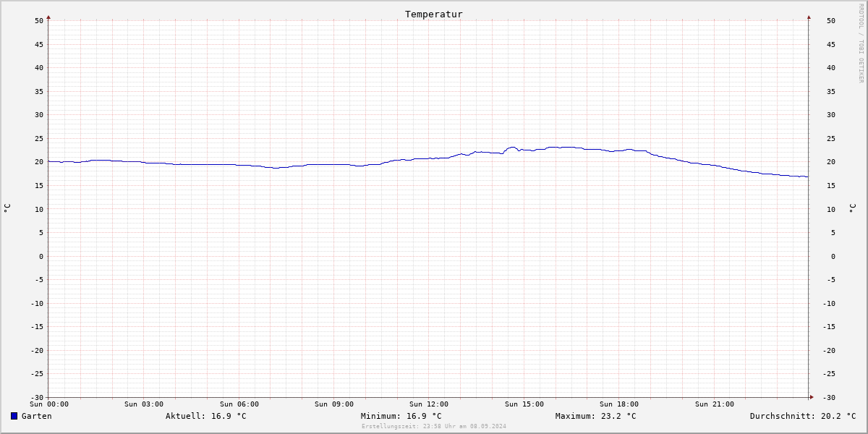Click the Sun 00:00 time axis label
Screen dimensions: 868x434
click(49, 404)
